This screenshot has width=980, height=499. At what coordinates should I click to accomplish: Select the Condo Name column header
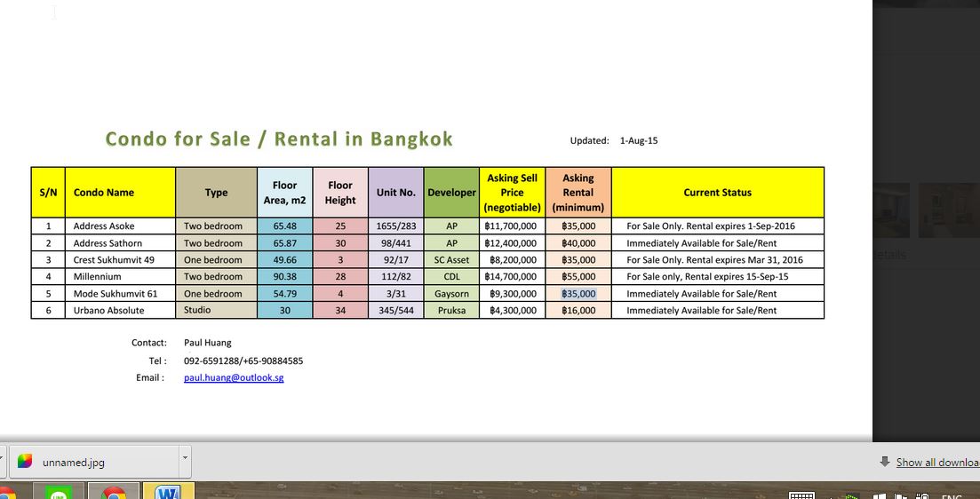(120, 193)
